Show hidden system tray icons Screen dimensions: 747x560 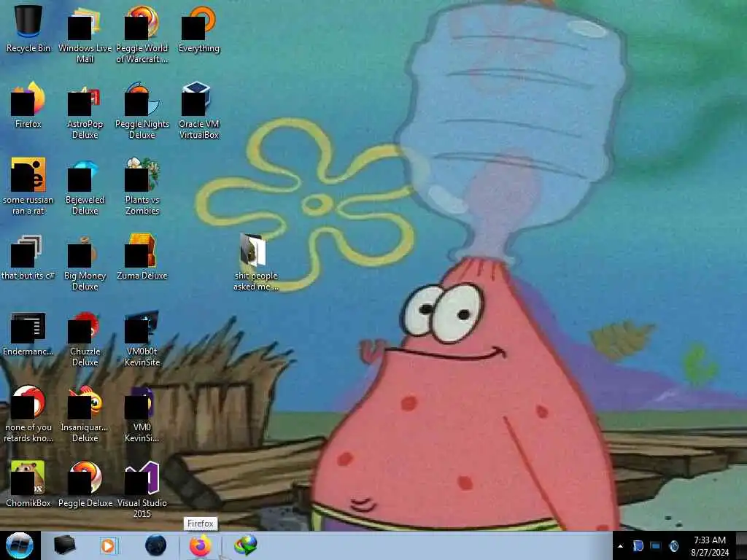pos(620,546)
